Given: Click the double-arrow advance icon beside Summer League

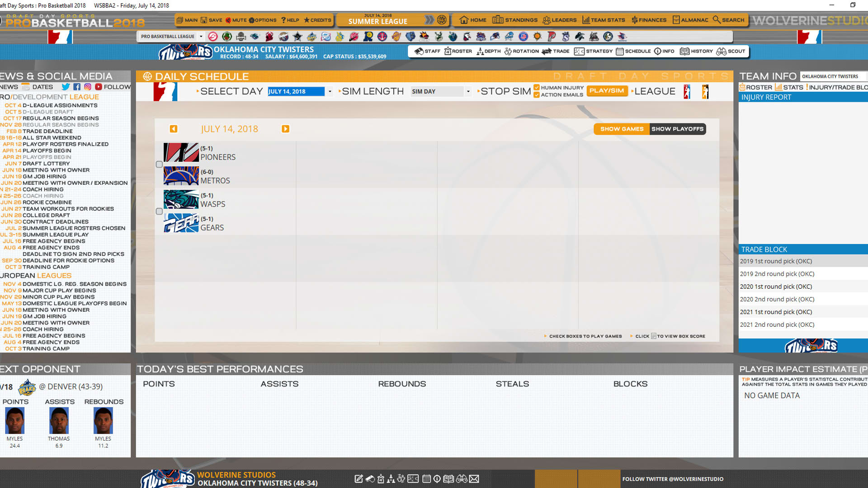Looking at the screenshot, I should (429, 20).
